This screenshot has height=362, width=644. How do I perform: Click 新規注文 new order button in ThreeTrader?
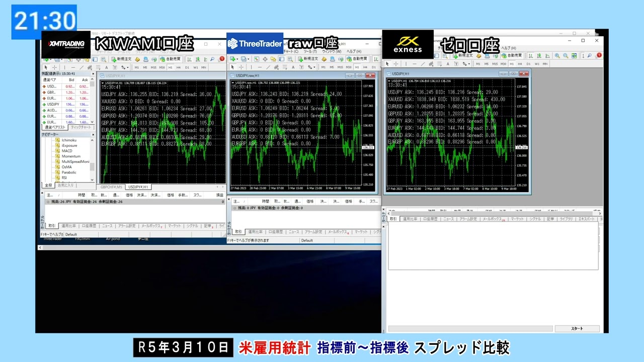pyautogui.click(x=309, y=59)
